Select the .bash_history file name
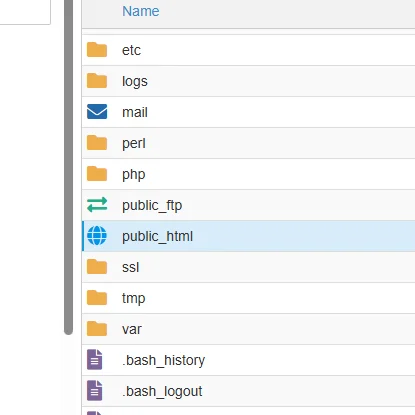 163,360
